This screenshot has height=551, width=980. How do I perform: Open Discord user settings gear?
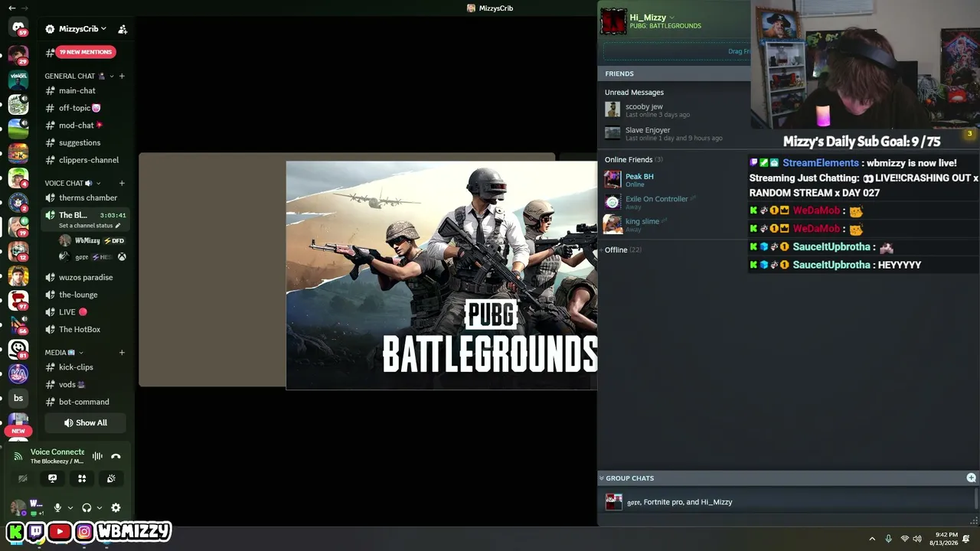point(116,507)
